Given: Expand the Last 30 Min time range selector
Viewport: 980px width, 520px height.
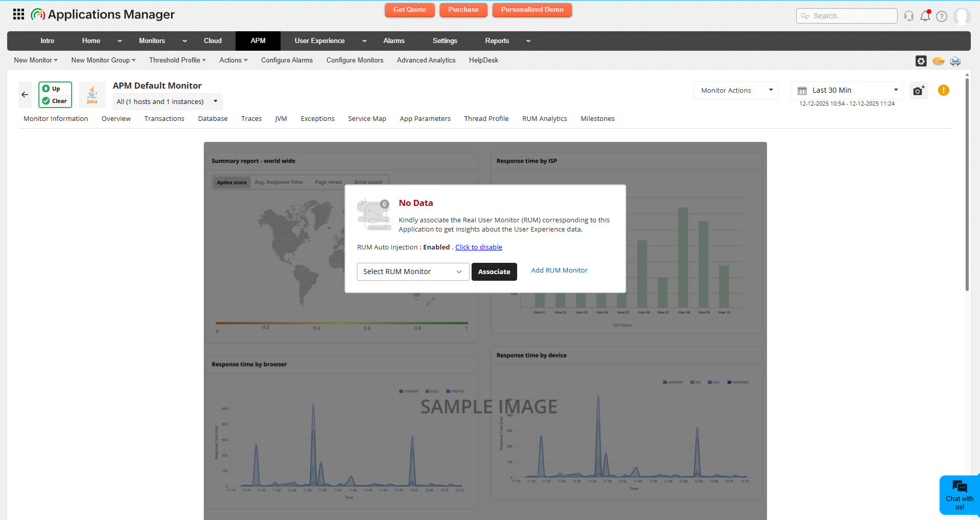Looking at the screenshot, I should [847, 90].
